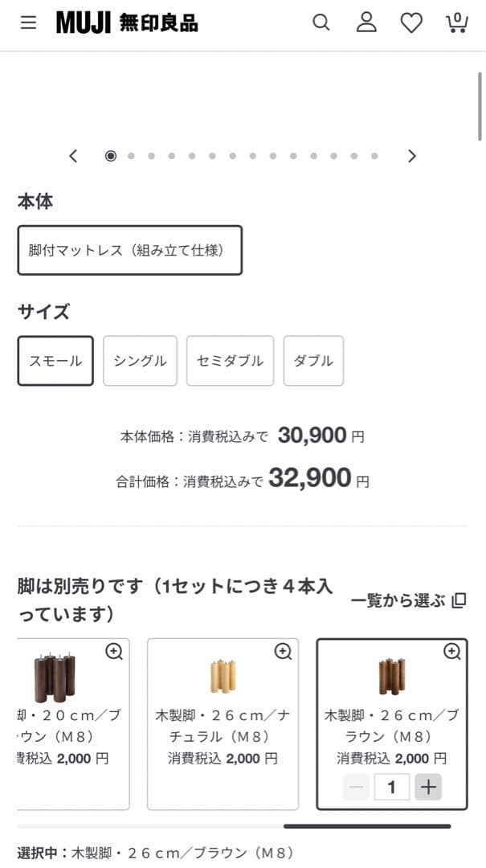The width and height of the screenshot is (486, 868).
Task: Select 脚付マットレス（組み立て仕様）option
Action: click(x=130, y=250)
